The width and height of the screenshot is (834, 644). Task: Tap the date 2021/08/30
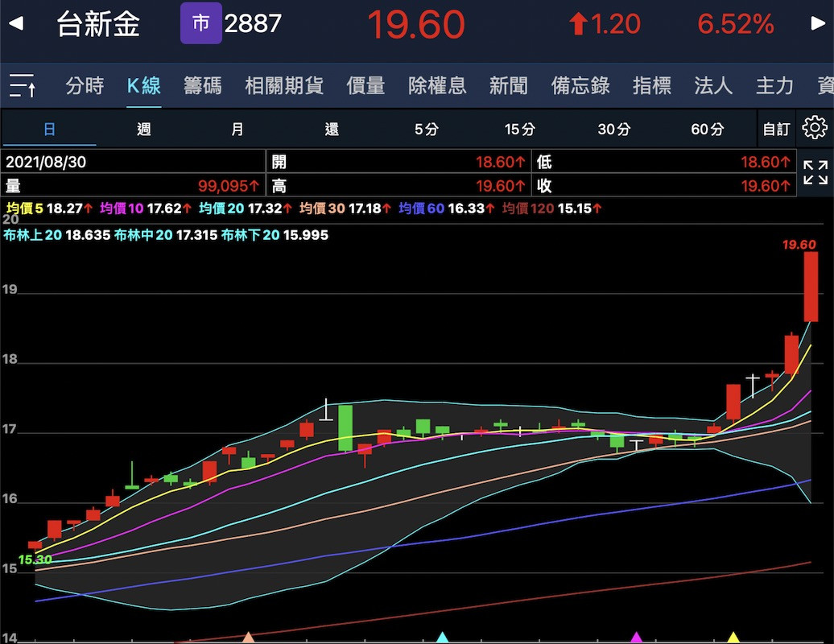(x=46, y=162)
